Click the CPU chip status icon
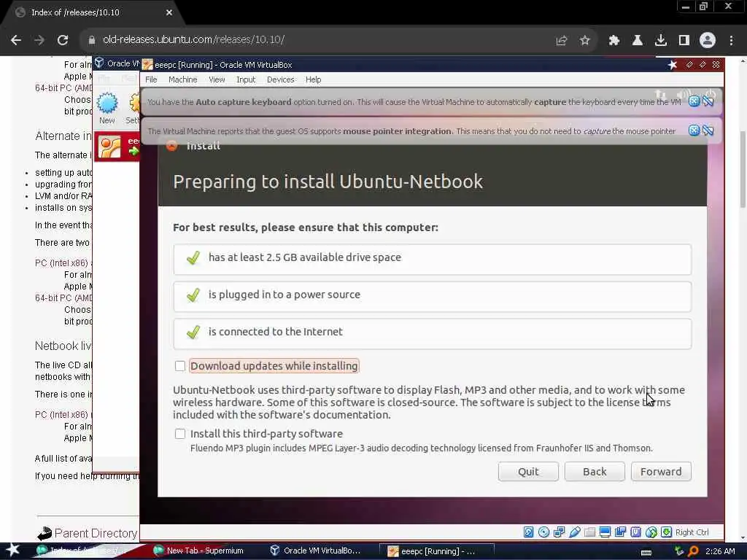This screenshot has width=747, height=560. click(x=635, y=532)
